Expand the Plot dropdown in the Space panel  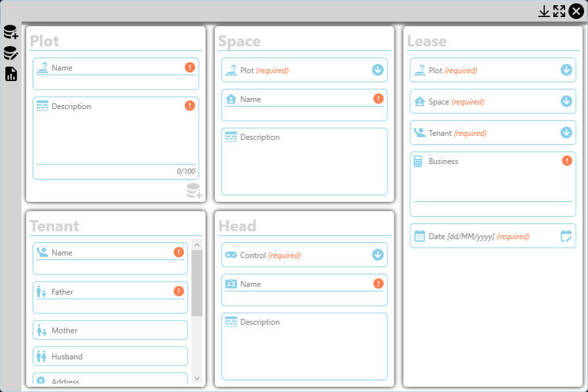tap(379, 70)
